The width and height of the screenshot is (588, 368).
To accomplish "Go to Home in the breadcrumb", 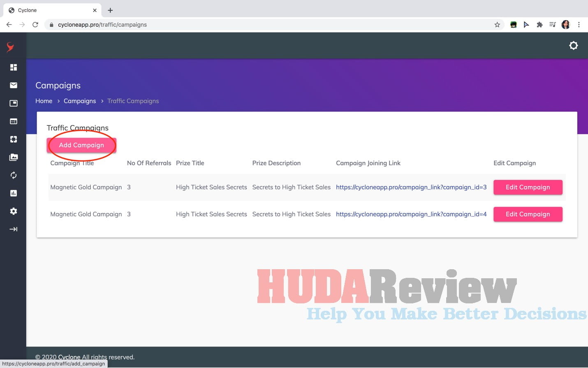I will click(44, 101).
